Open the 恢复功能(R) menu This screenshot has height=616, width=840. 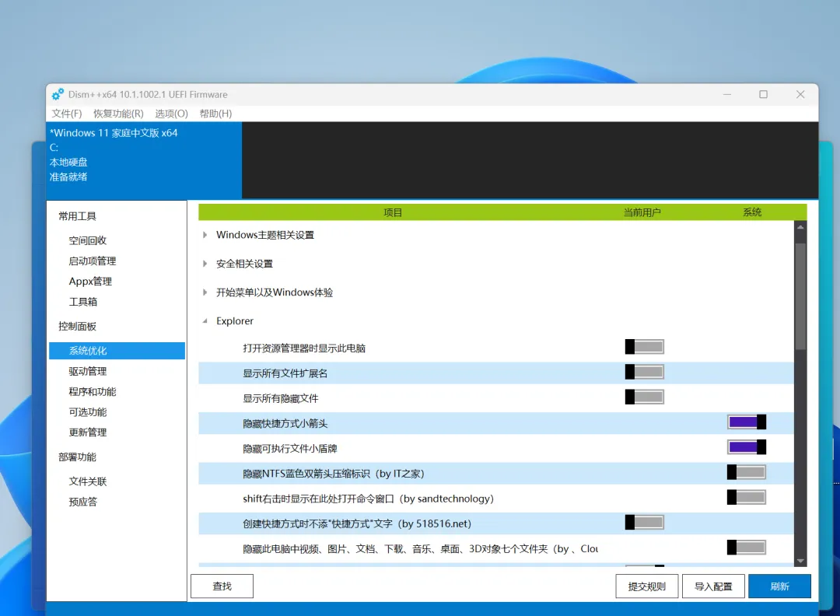[x=118, y=114]
